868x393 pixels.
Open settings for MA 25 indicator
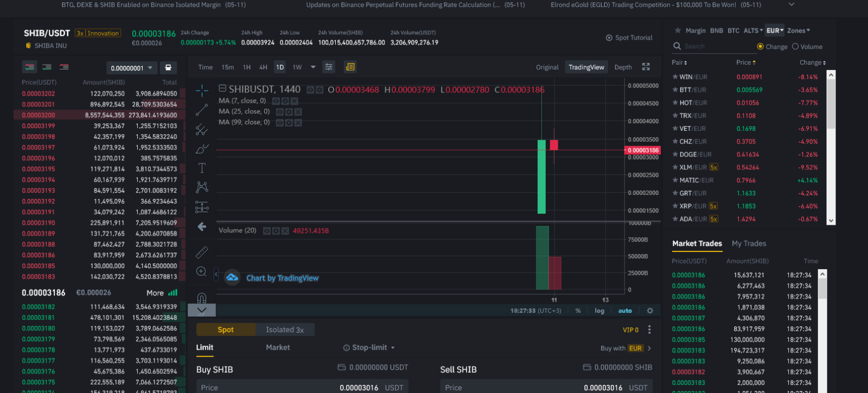click(x=289, y=112)
